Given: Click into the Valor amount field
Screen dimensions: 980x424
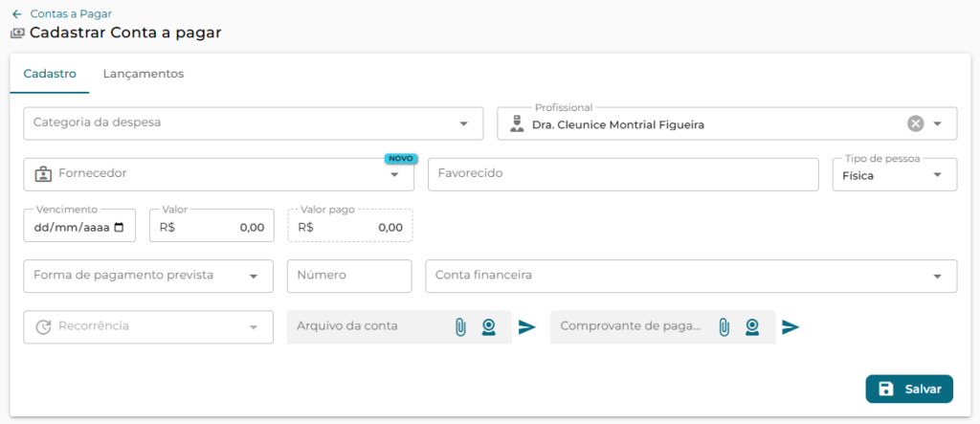Looking at the screenshot, I should [x=212, y=225].
